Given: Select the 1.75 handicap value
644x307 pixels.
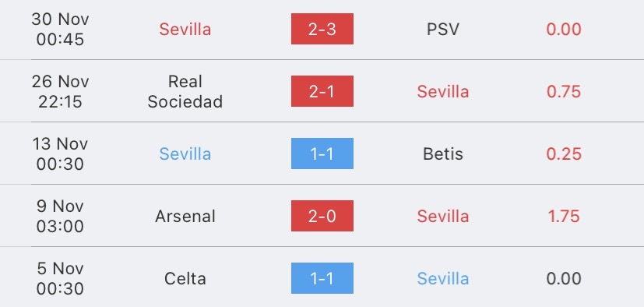Looking at the screenshot, I should [x=564, y=216].
